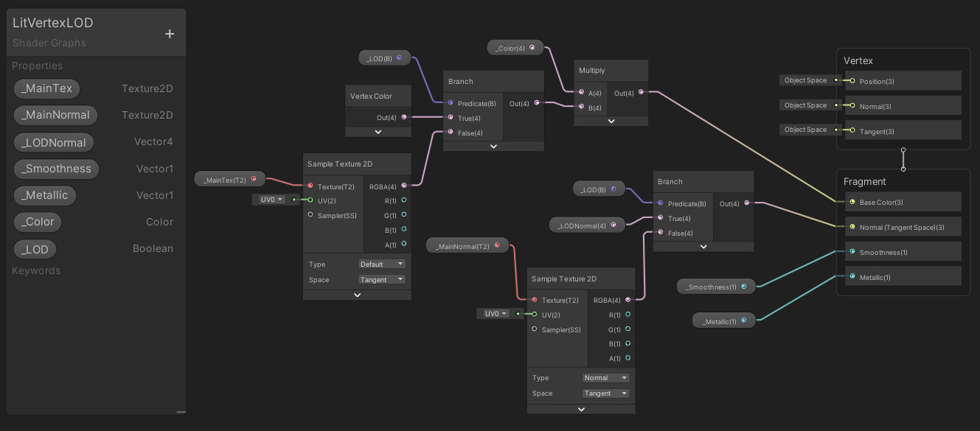Click RGBA(4) output of normal Sample Texture
The image size is (980, 431).
(628, 300)
